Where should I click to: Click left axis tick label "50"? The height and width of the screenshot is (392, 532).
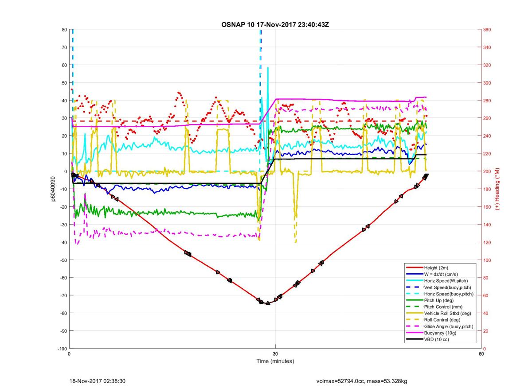pyautogui.click(x=64, y=83)
